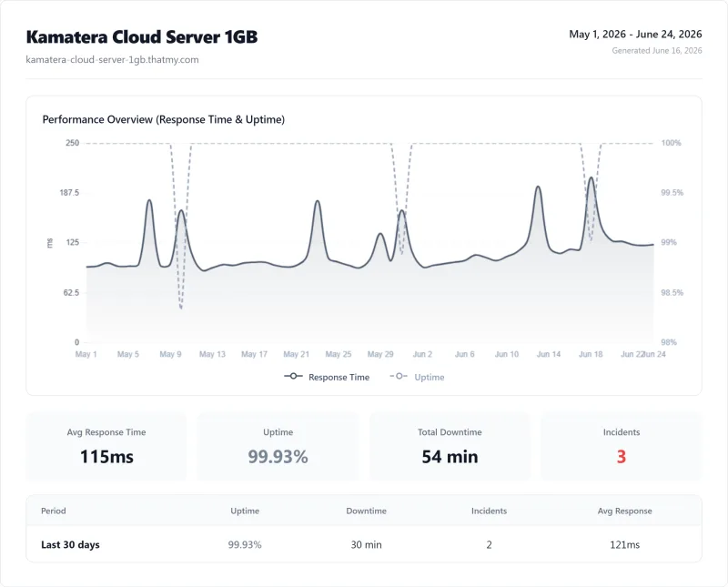Select the red incidents count 3
The height and width of the screenshot is (587, 728).
(x=622, y=457)
